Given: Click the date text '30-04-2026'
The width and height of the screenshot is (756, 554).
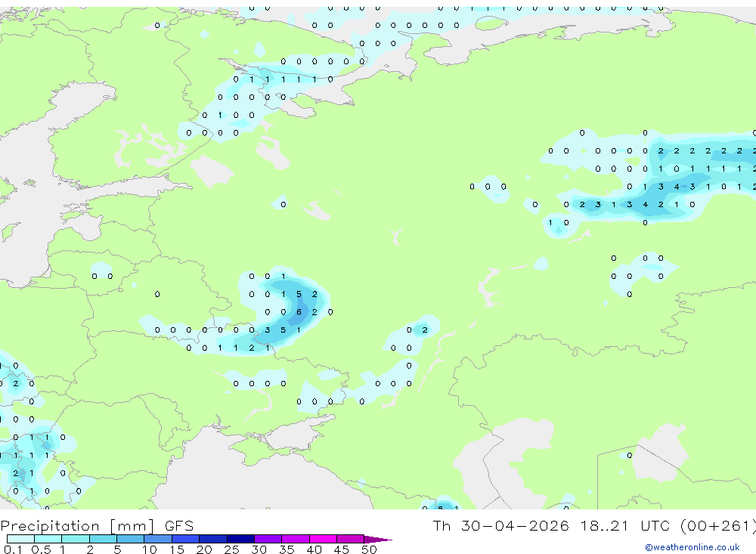Looking at the screenshot, I should pos(515,525).
